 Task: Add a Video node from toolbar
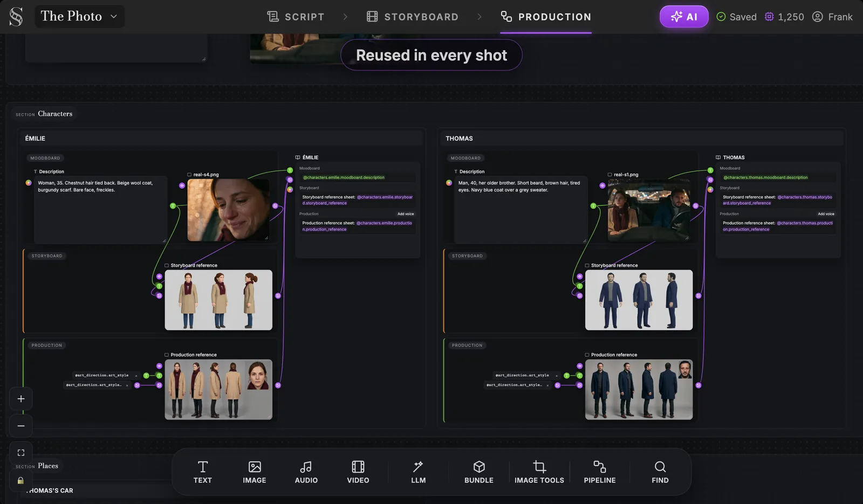click(358, 472)
